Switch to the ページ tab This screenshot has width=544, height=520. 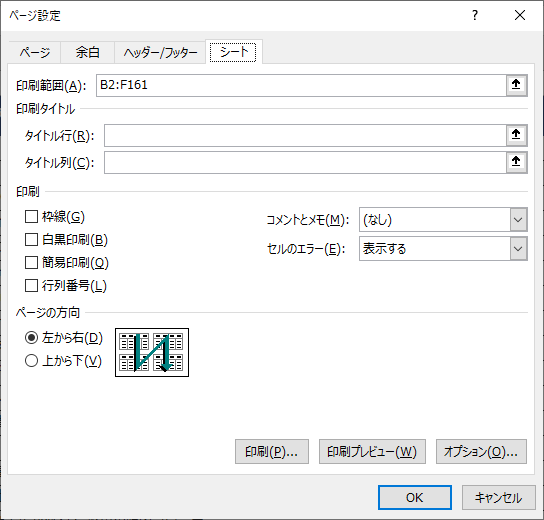[34, 52]
